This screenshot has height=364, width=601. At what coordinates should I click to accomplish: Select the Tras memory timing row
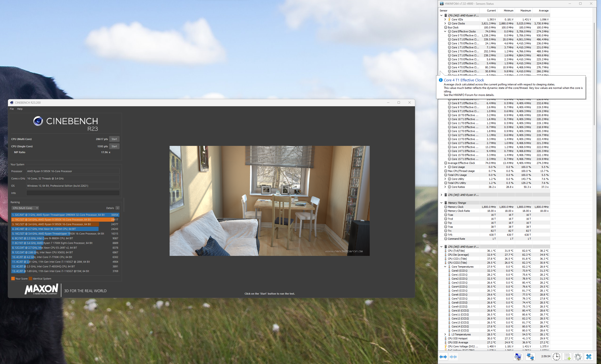click(494, 227)
